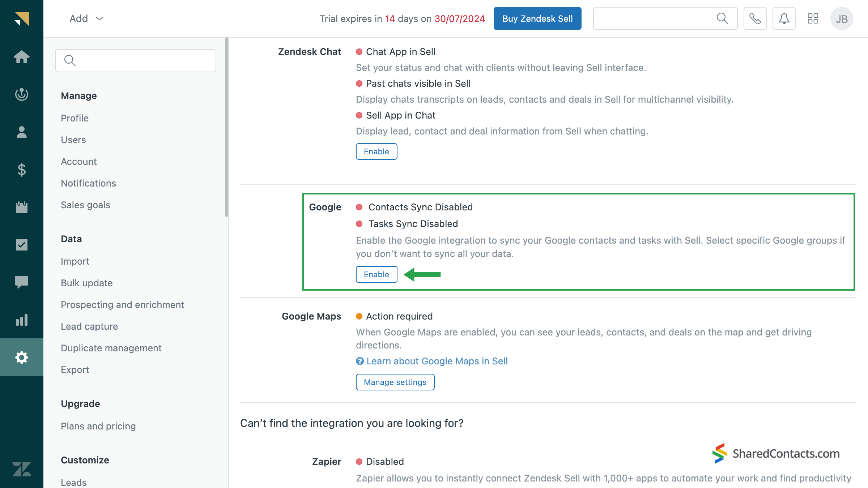This screenshot has width=868, height=488.
Task: Open the Home dashboard icon
Action: pos(22,57)
